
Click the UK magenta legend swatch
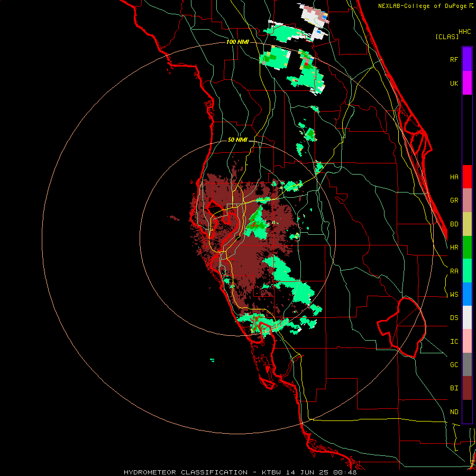[467, 83]
